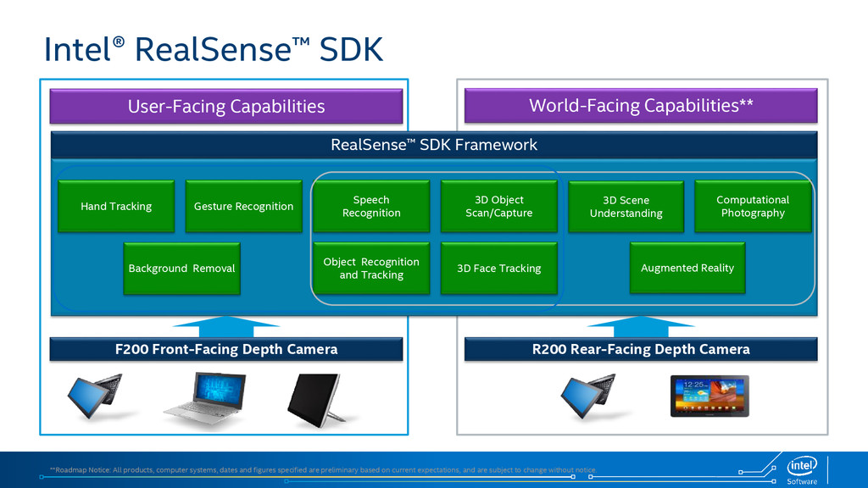Click the Speech Recognition box
The height and width of the screenshot is (488, 868).
371,207
